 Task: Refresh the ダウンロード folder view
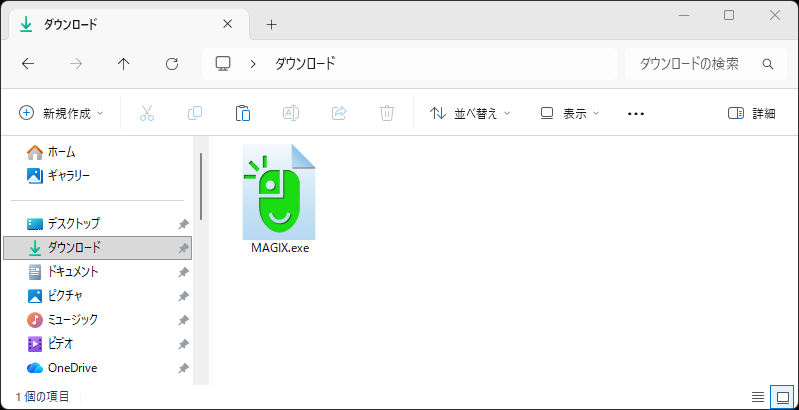172,64
